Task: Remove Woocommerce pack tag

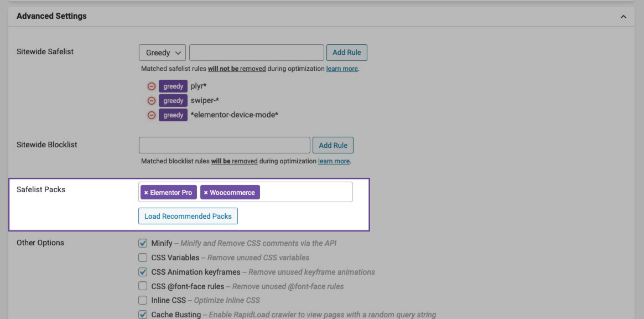Action: 206,193
